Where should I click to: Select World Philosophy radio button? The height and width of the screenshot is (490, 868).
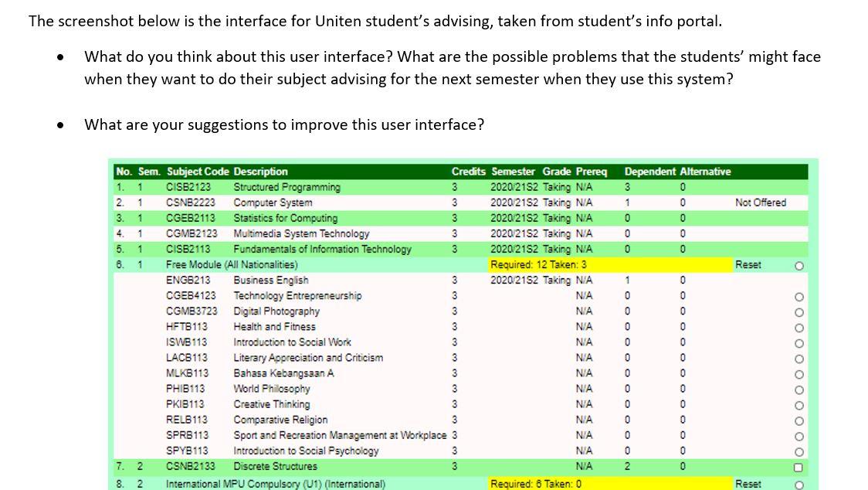(798, 390)
